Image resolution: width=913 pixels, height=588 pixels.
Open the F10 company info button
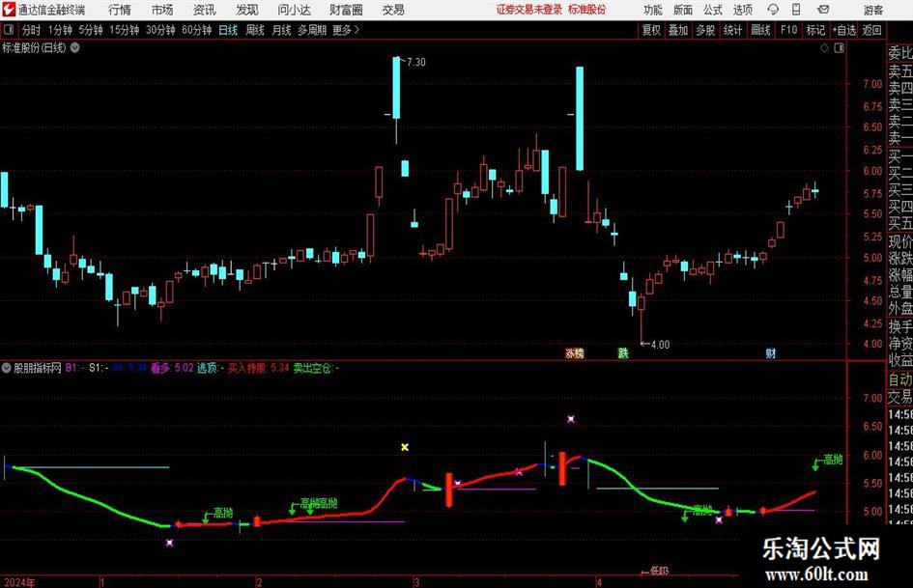(789, 30)
